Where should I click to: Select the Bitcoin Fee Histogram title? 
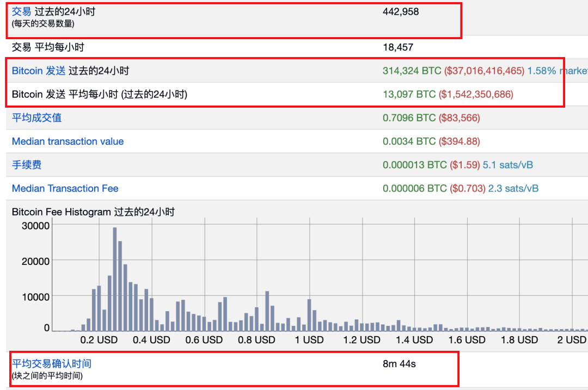tap(94, 212)
